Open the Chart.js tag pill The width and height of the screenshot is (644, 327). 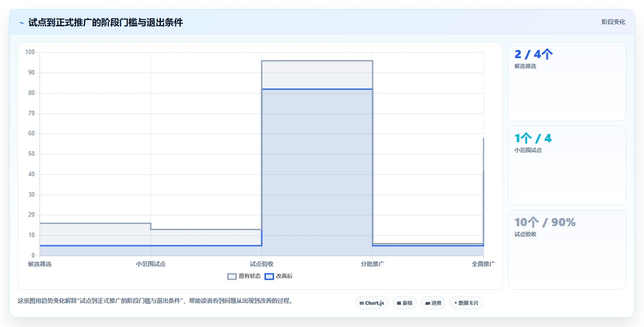pyautogui.click(x=371, y=303)
